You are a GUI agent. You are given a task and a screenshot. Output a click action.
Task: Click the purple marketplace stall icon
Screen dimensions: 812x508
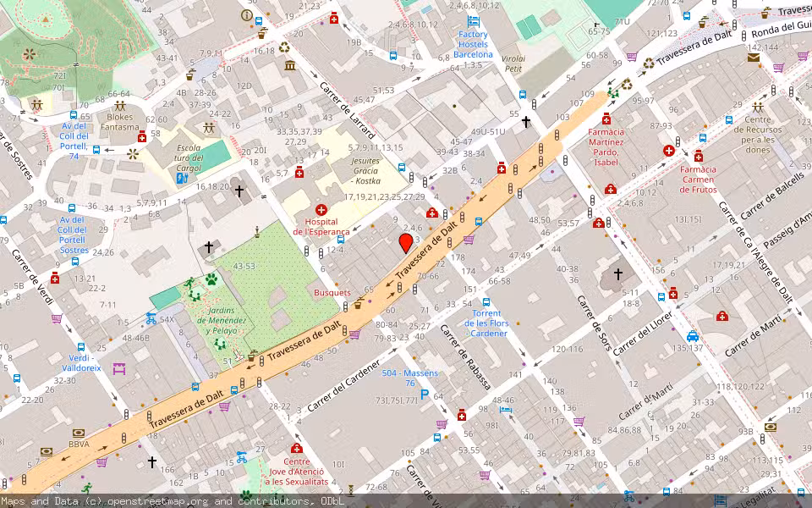click(119, 369)
